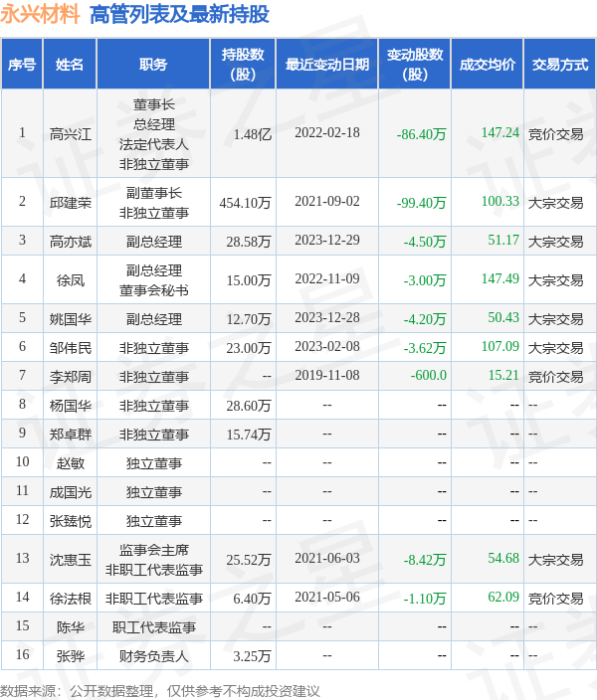This screenshot has width=597, height=700.
Task: Click the date 2023-02-08
Action: pyautogui.click(x=327, y=346)
